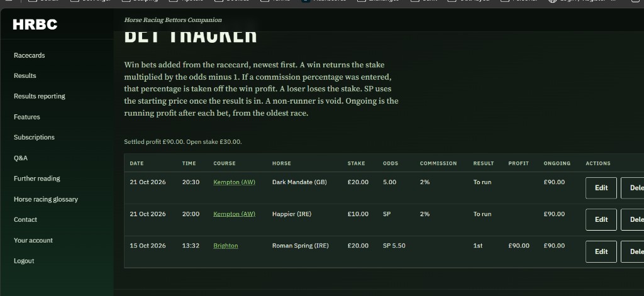The image size is (644, 296).
Task: Open Further reading
Action: point(37,178)
